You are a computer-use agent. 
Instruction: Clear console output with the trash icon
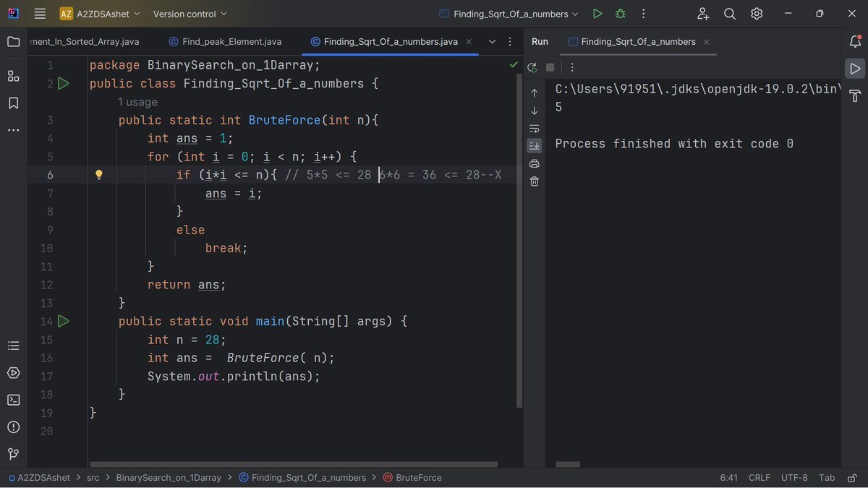[x=534, y=181]
